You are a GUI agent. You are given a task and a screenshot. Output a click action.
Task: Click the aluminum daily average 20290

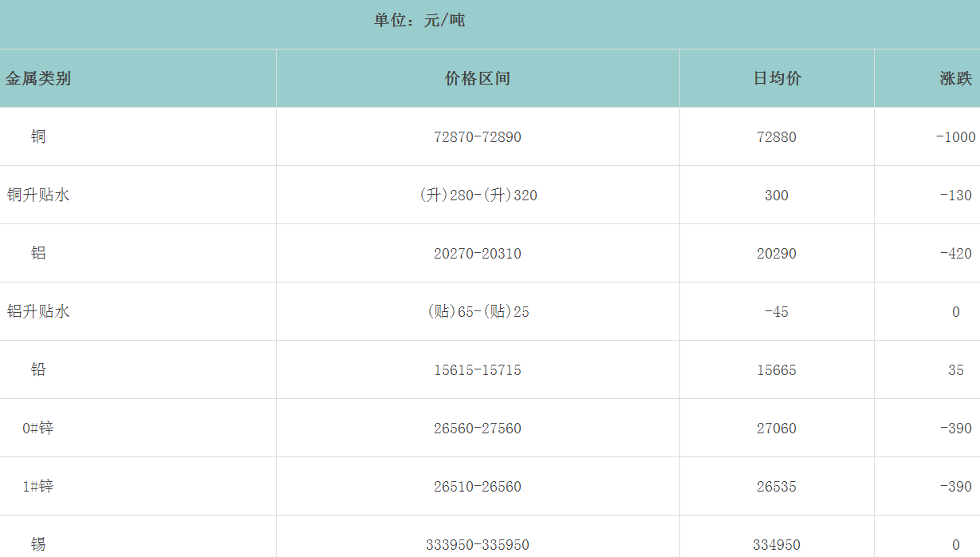tap(777, 254)
